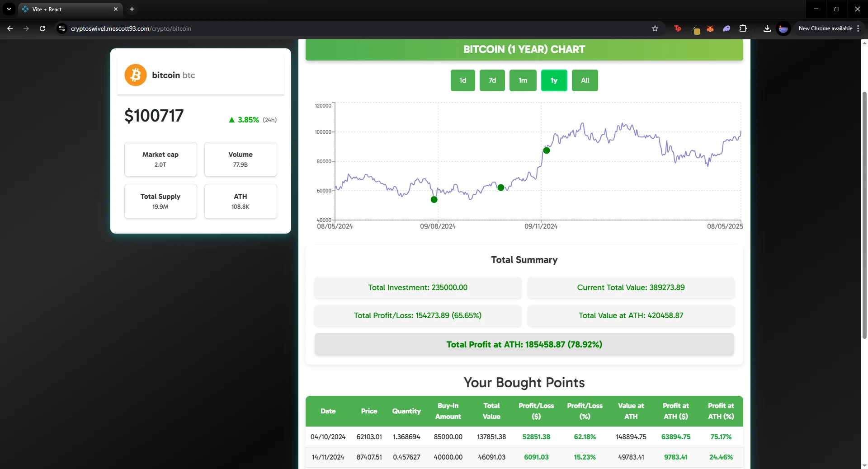868x469 pixels.
Task: Click the Value at ATH column header
Action: pyautogui.click(x=631, y=411)
